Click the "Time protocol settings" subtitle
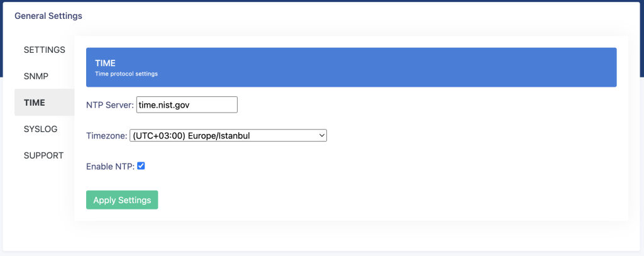The height and width of the screenshot is (256, 644). click(126, 74)
